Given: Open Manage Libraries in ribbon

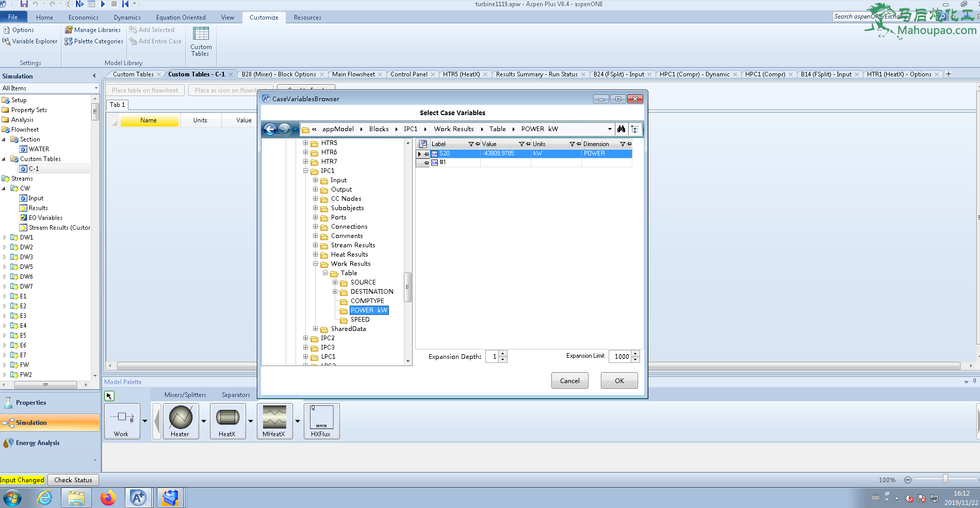Looking at the screenshot, I should [93, 30].
